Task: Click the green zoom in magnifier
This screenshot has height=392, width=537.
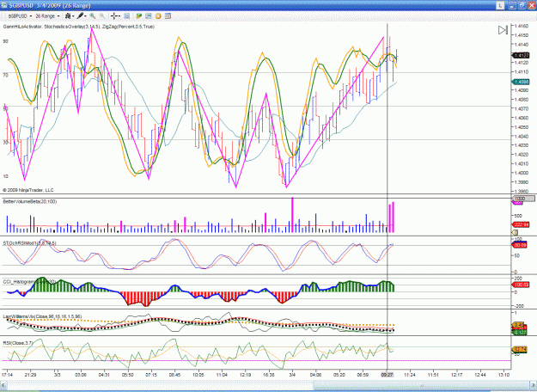Action: tap(93, 16)
